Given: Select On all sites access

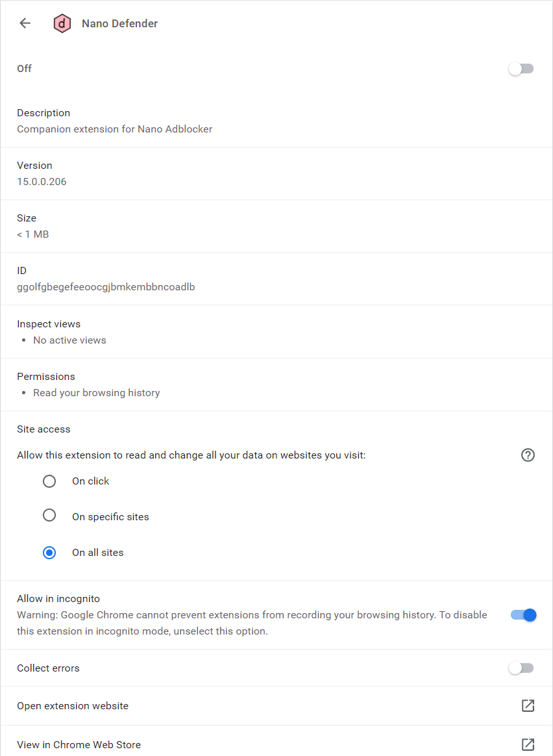Looking at the screenshot, I should (x=49, y=553).
